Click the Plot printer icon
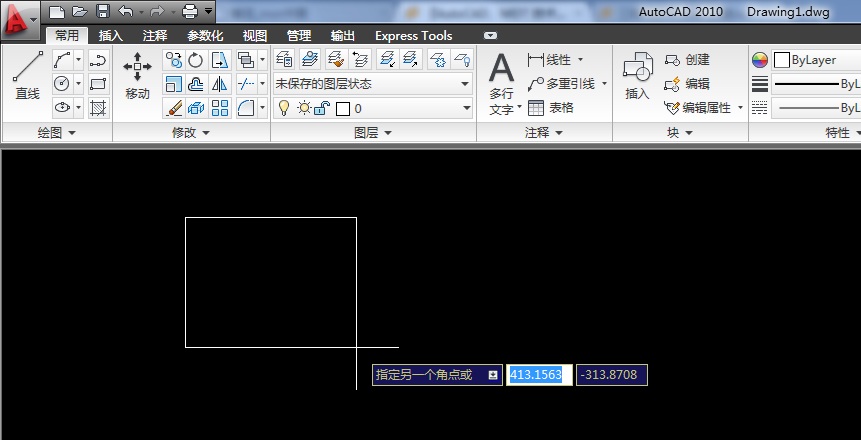This screenshot has width=861, height=440. [x=190, y=11]
